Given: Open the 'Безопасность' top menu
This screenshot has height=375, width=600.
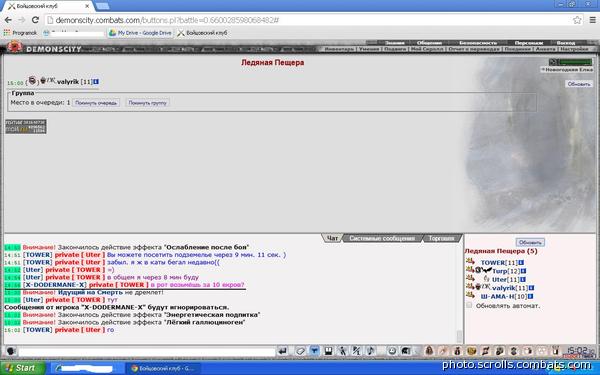Looking at the screenshot, I should 478,43.
